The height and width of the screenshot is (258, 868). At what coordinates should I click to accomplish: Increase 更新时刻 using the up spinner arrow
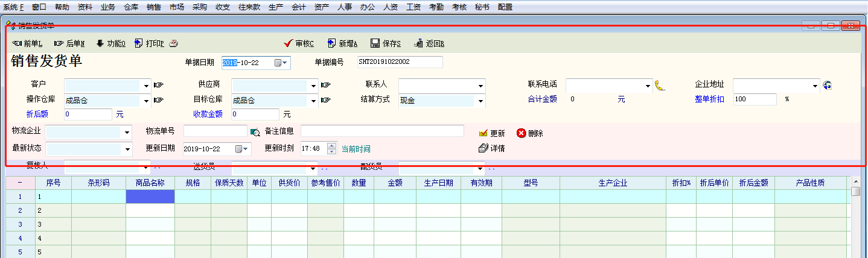[x=331, y=145]
